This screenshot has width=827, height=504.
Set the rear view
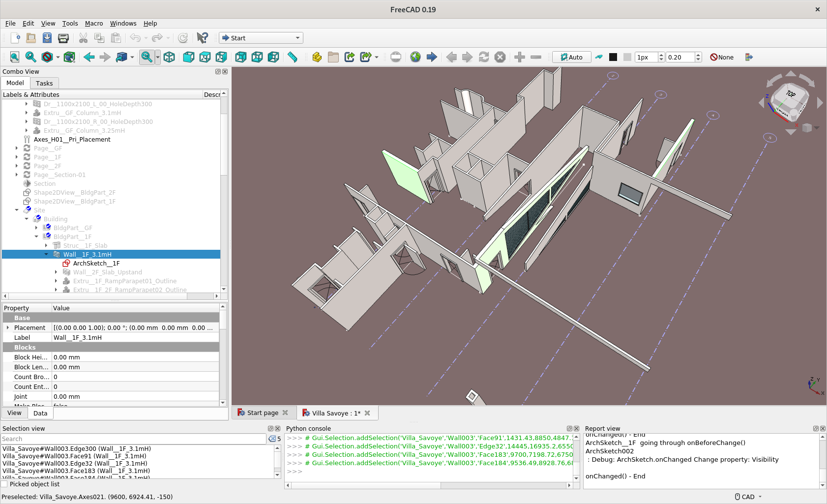coord(241,57)
